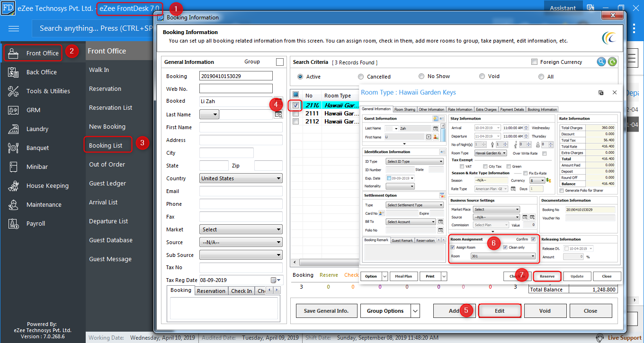This screenshot has width=644, height=343.
Task: Open Guest Ledger in Front Office menu
Action: coord(107,183)
